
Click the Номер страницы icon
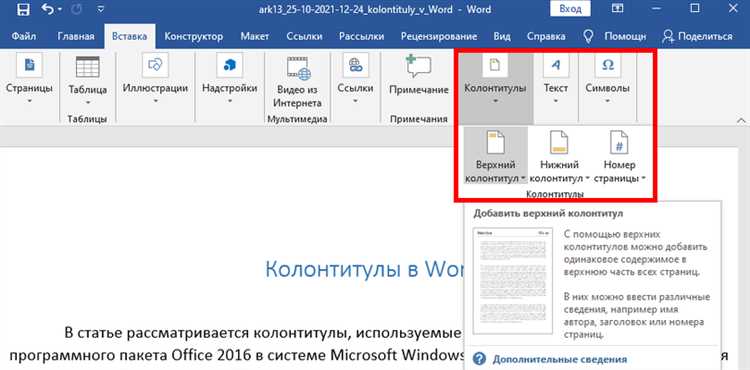(619, 142)
